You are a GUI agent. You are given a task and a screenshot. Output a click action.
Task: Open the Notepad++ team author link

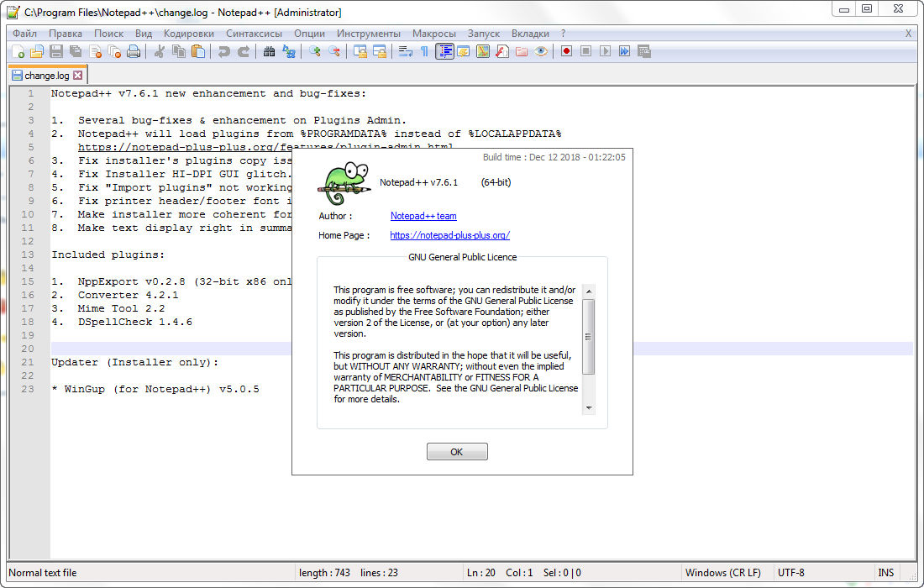pyautogui.click(x=423, y=216)
